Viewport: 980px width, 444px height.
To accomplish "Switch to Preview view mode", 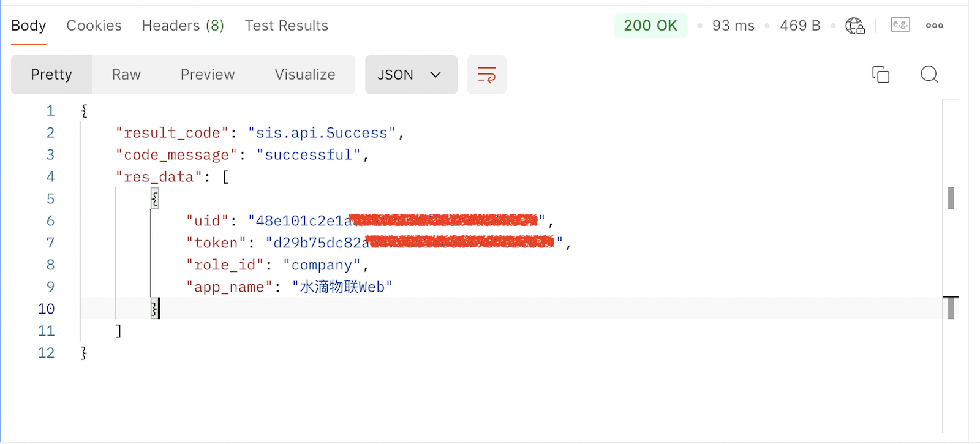I will coord(208,75).
